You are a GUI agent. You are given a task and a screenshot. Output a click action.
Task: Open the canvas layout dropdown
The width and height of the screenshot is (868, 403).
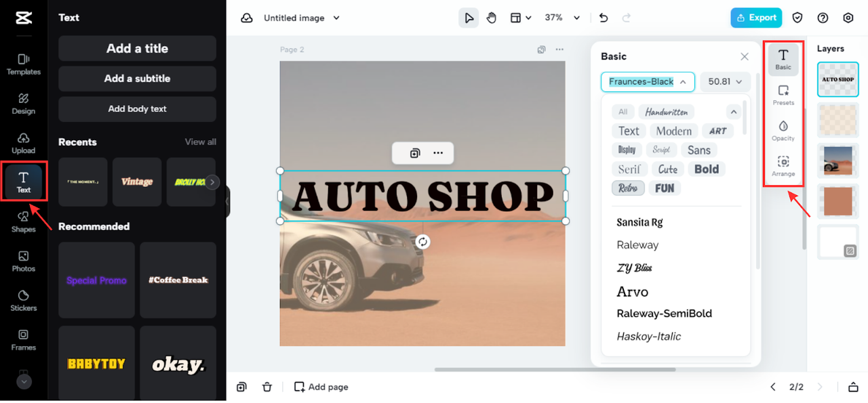[521, 18]
